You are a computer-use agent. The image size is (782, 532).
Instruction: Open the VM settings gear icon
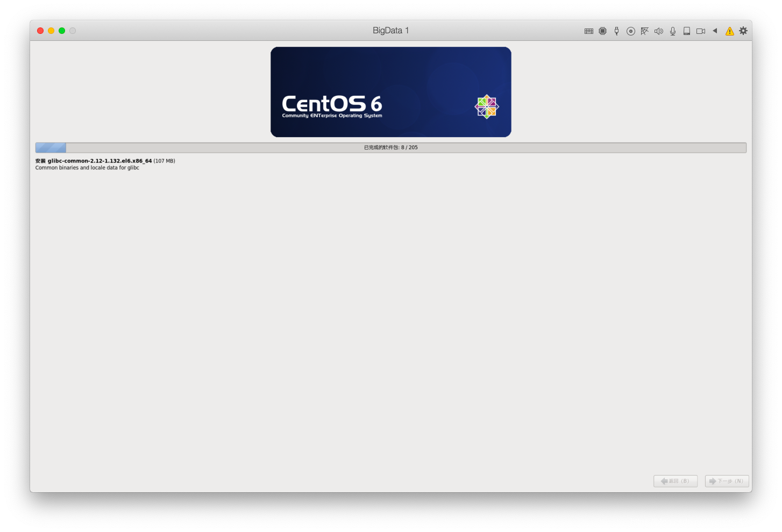pos(743,31)
